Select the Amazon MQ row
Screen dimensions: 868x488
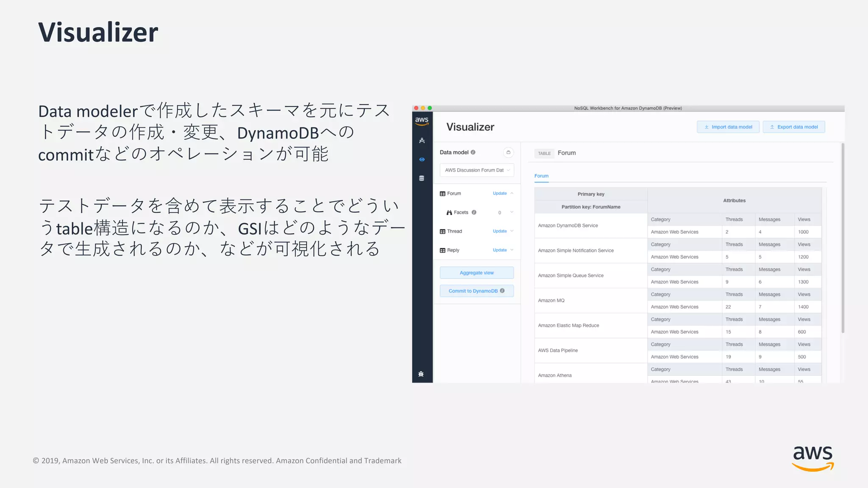591,301
